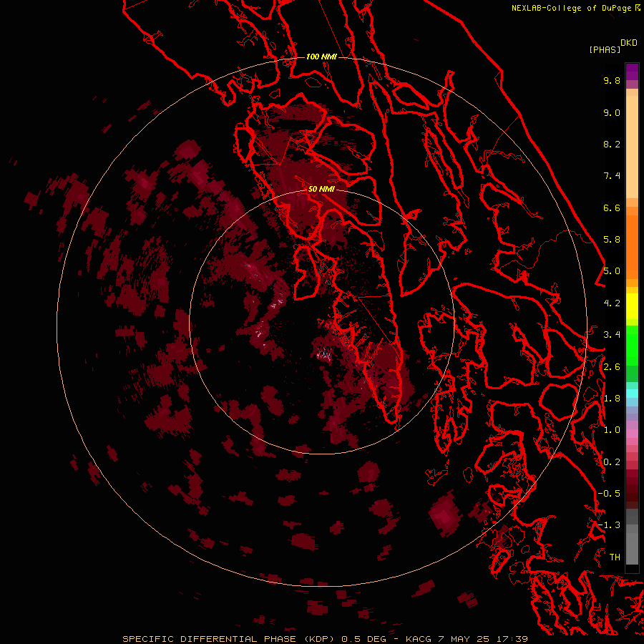Click the 0.2 scale value

[612, 462]
